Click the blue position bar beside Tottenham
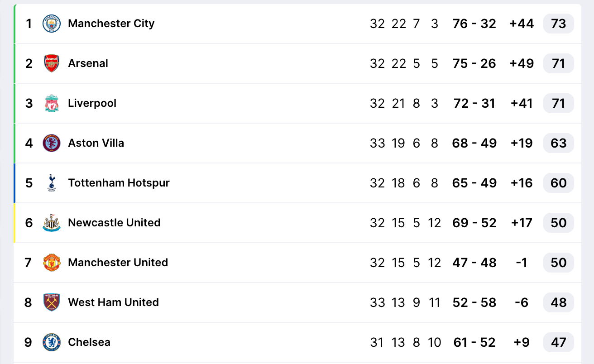 15,183
